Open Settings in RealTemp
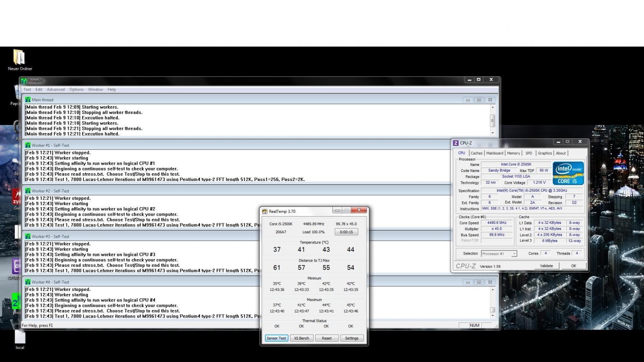 point(352,338)
